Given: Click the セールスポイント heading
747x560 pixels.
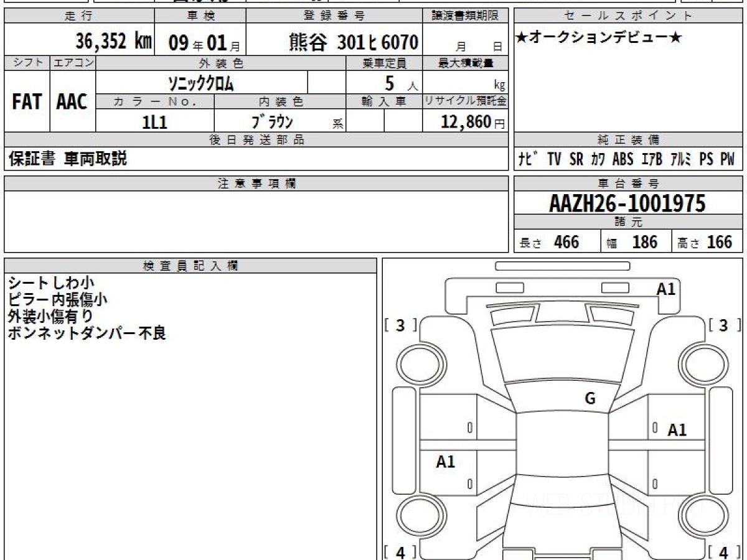Looking at the screenshot, I should tap(628, 16).
